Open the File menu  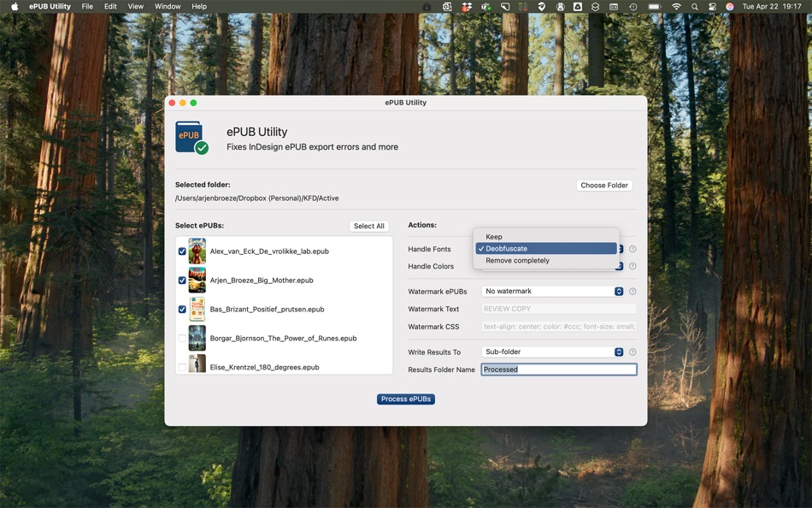(x=87, y=6)
